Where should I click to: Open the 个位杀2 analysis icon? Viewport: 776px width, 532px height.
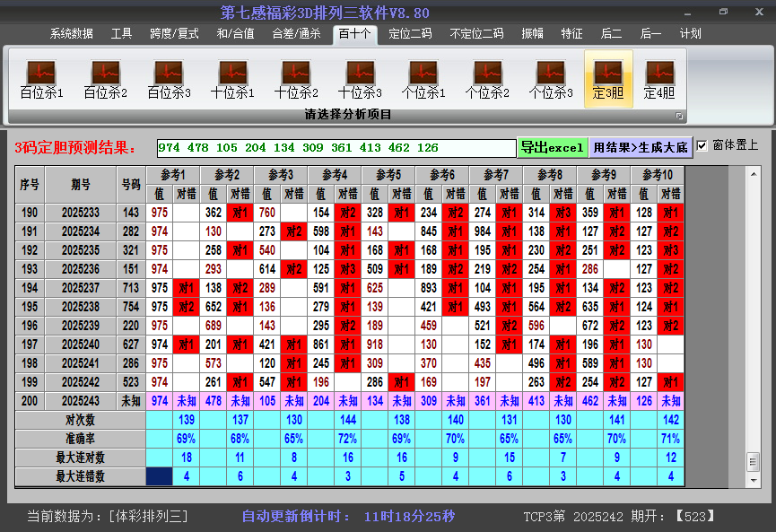coord(487,79)
